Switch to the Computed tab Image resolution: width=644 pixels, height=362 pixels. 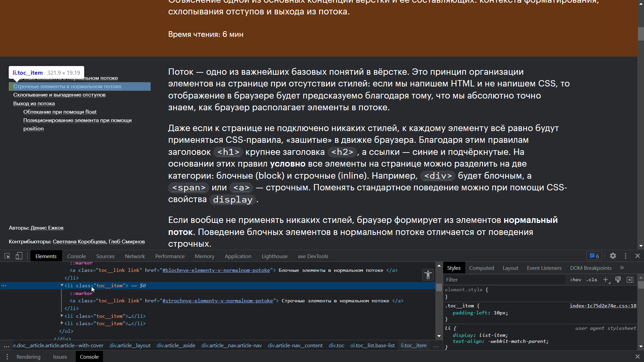click(x=481, y=267)
